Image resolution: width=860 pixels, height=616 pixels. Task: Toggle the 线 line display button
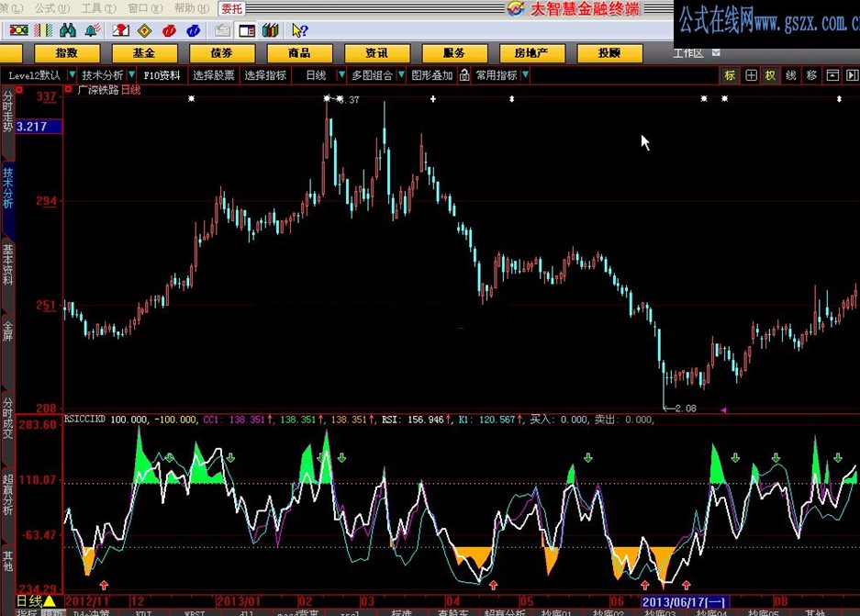(791, 75)
